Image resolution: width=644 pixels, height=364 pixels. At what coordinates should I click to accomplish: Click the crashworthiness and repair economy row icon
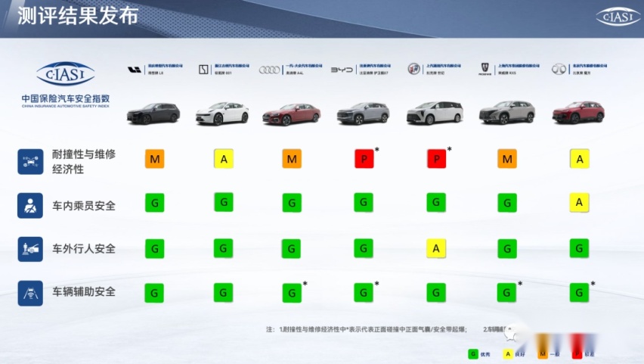[30, 162]
